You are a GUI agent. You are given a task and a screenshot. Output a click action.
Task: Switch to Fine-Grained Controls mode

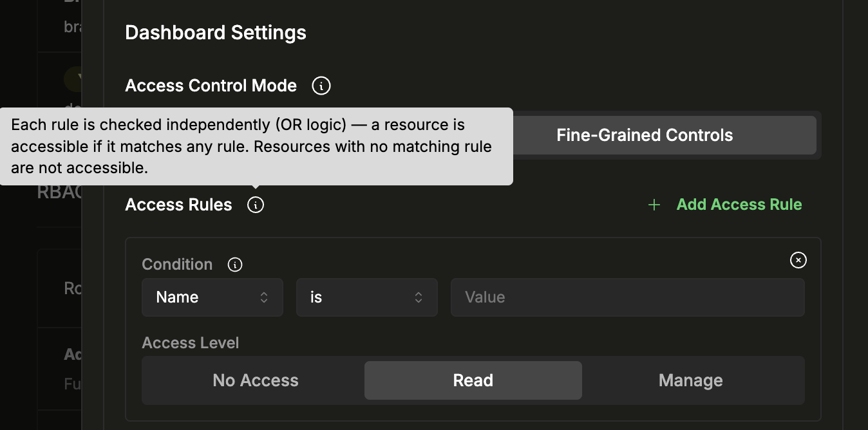click(x=645, y=135)
